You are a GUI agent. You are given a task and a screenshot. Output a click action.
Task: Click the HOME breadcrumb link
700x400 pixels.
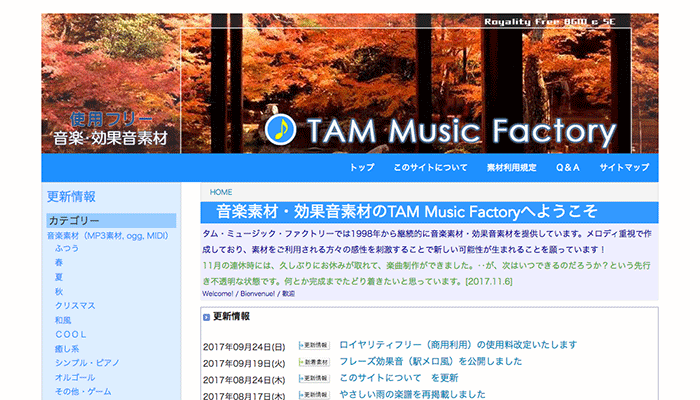(x=221, y=192)
